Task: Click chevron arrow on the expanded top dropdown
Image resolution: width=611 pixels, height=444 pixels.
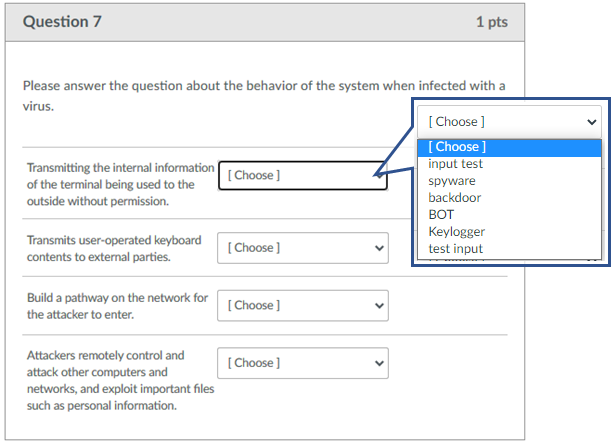Action: click(x=592, y=121)
